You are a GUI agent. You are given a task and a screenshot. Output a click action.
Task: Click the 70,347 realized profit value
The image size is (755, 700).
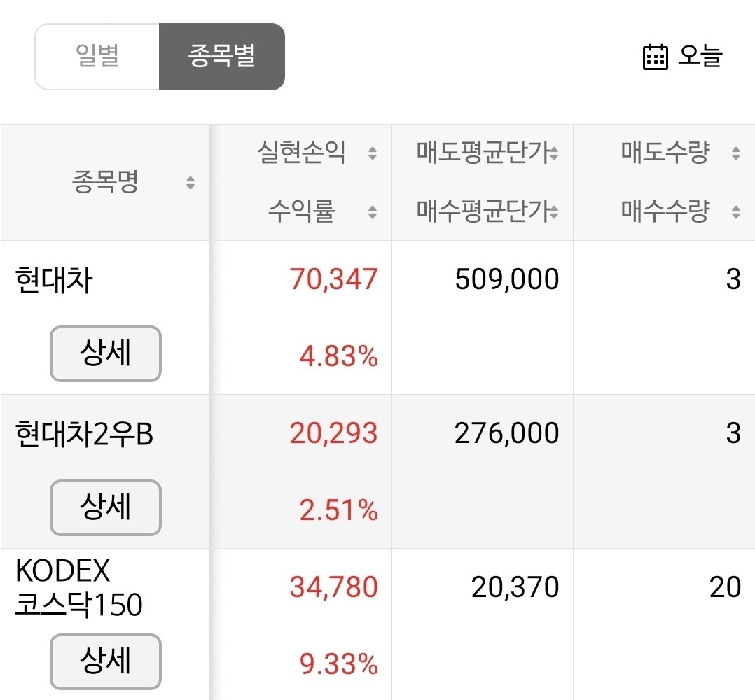[x=333, y=279]
